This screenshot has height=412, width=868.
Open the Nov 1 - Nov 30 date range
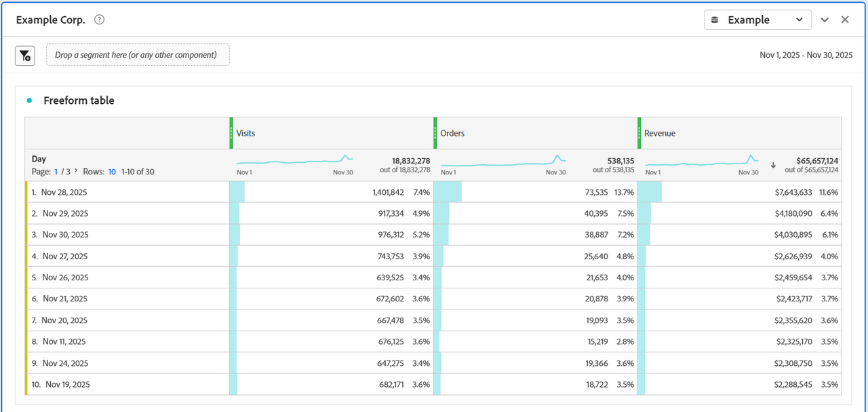tap(806, 55)
